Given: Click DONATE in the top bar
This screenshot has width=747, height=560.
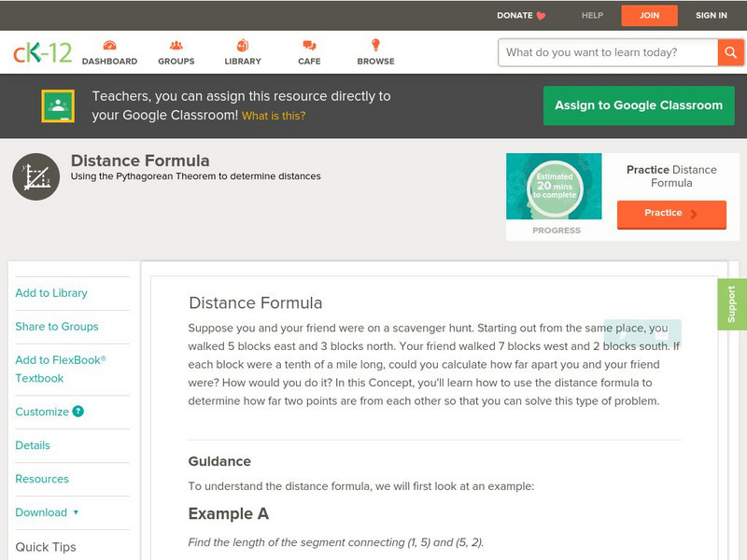Looking at the screenshot, I should (x=514, y=15).
